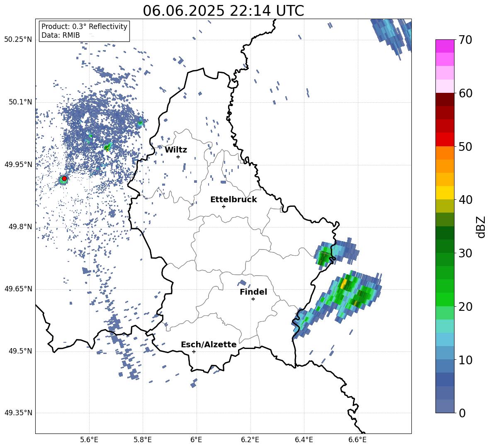Viewport: 491px width, 448px height.
Task: Click the red radar site marker
Action: (64, 179)
